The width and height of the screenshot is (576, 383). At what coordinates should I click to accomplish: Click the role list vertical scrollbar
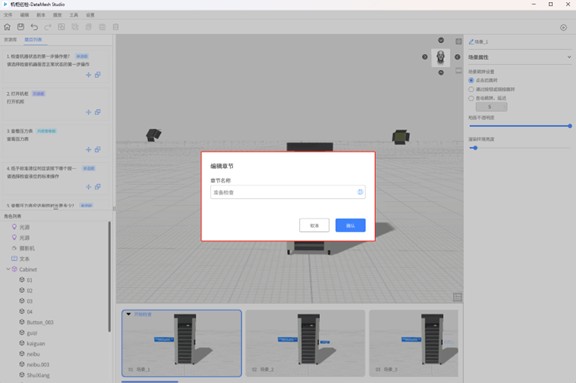click(x=109, y=276)
